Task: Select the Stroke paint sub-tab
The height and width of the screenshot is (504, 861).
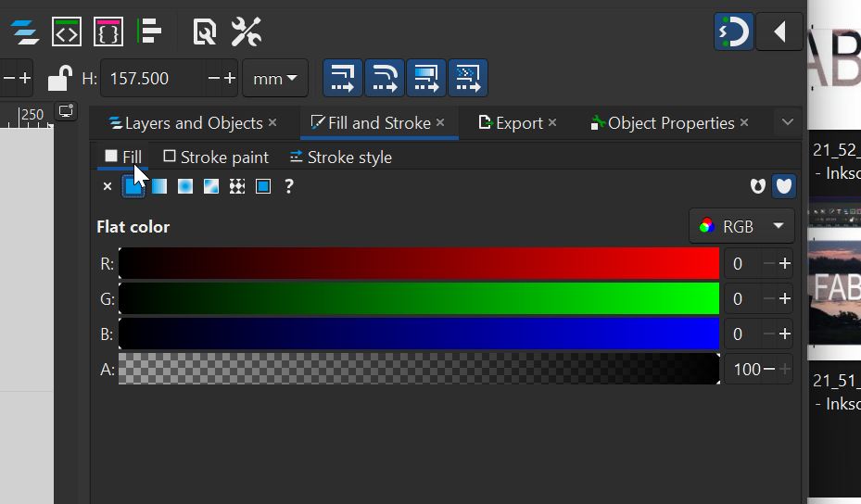Action: pos(216,157)
